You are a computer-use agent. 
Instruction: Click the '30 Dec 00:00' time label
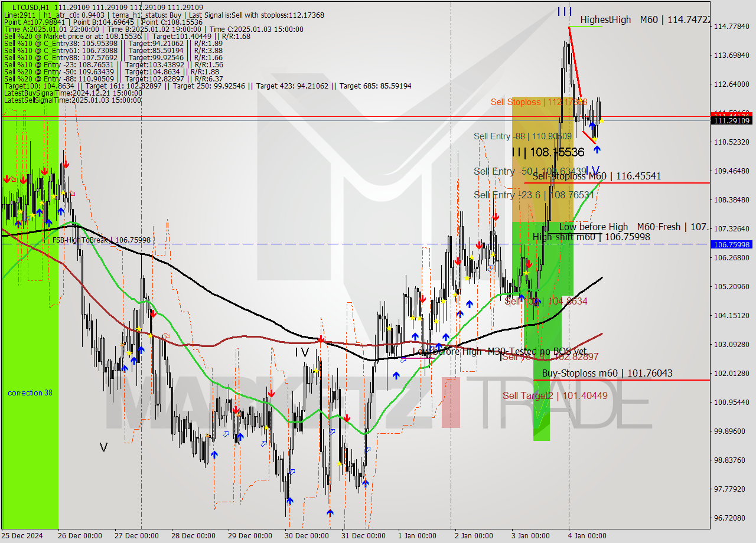(x=307, y=536)
